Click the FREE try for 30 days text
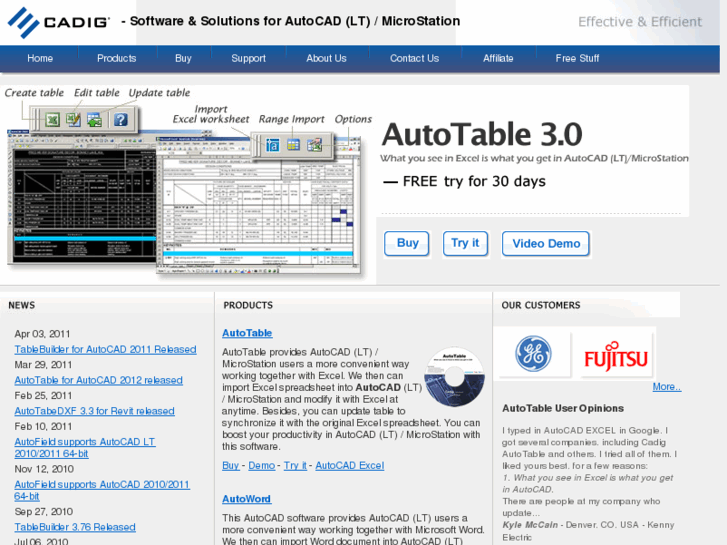This screenshot has width=727, height=545. pos(474,181)
